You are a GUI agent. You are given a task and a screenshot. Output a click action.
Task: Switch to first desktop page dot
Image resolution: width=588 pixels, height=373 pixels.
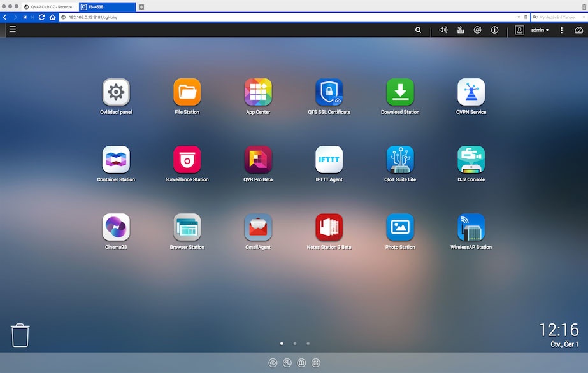282,344
